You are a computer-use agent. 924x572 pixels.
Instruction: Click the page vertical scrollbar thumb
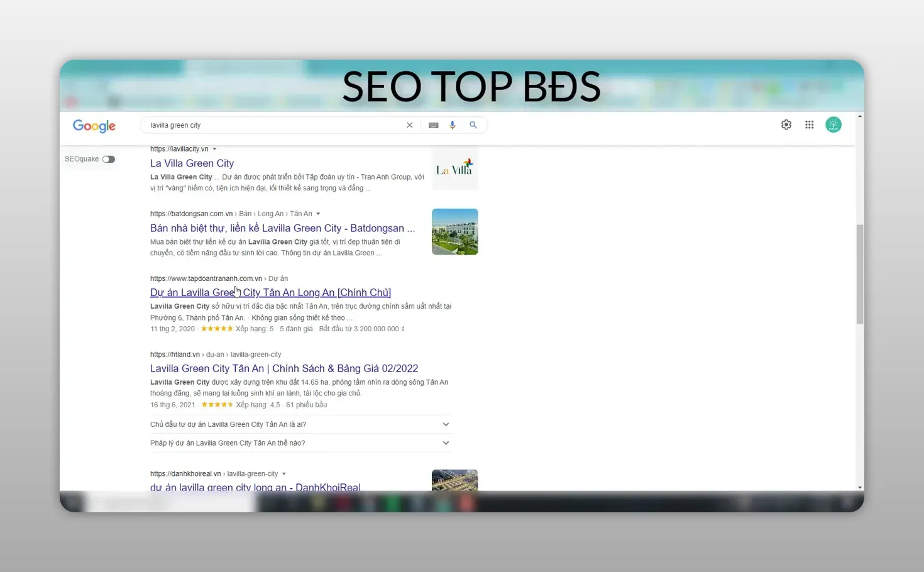coord(860,274)
